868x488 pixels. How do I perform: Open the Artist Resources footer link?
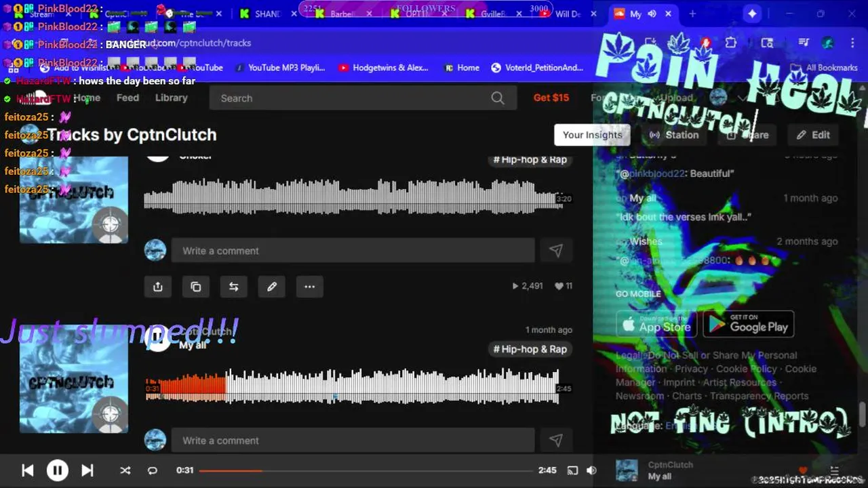point(739,382)
